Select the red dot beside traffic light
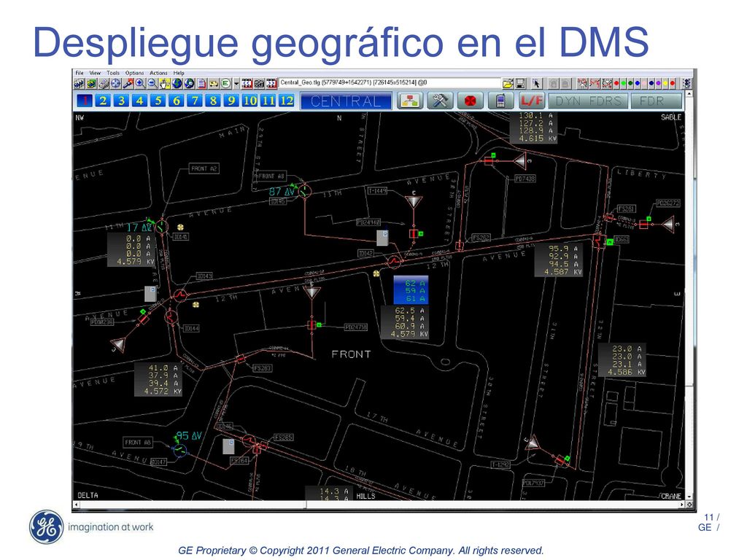The width and height of the screenshot is (747, 560). [672, 83]
